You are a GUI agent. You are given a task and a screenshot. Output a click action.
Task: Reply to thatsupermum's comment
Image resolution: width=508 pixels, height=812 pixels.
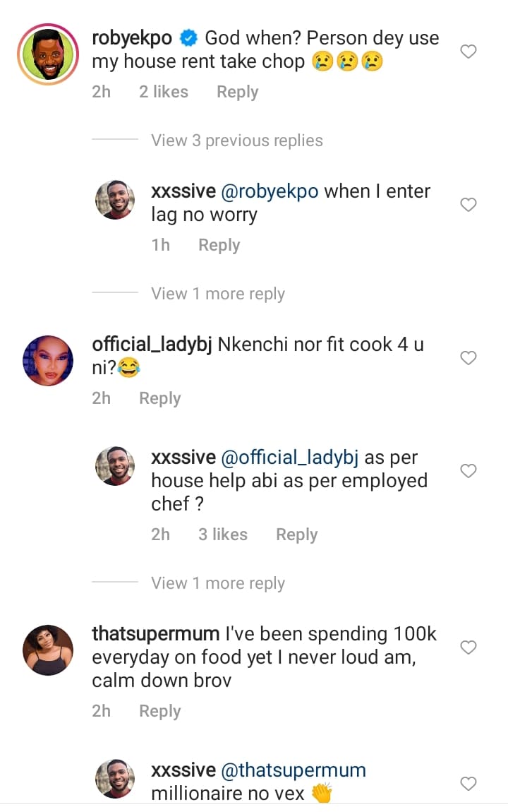tap(159, 711)
